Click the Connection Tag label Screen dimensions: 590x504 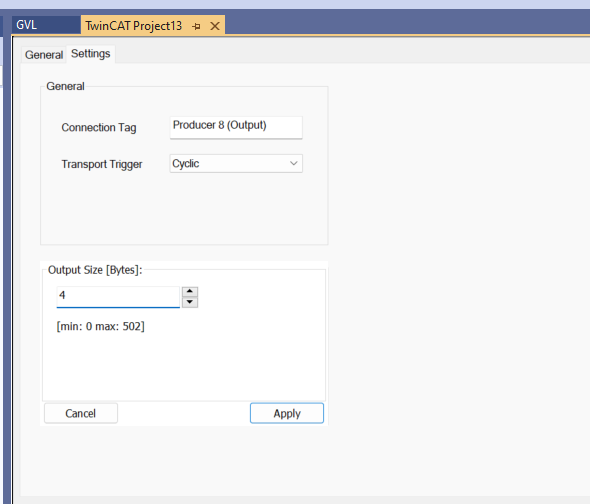click(99, 128)
